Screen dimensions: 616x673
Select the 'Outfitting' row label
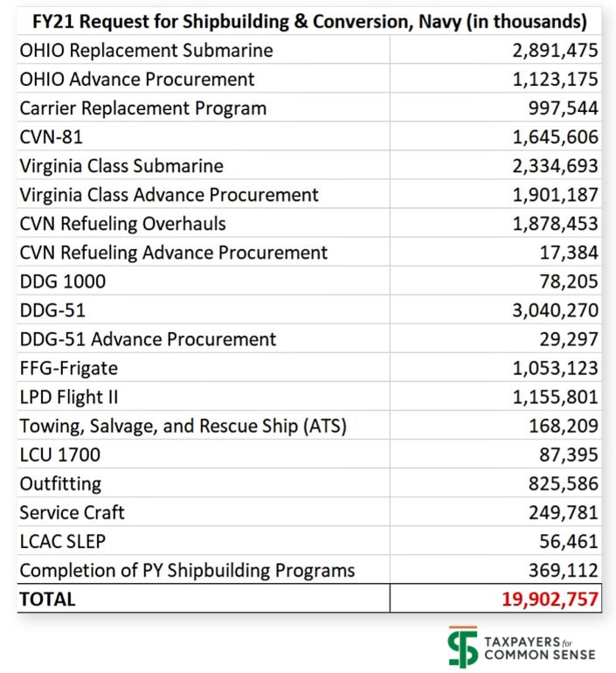[x=60, y=483]
